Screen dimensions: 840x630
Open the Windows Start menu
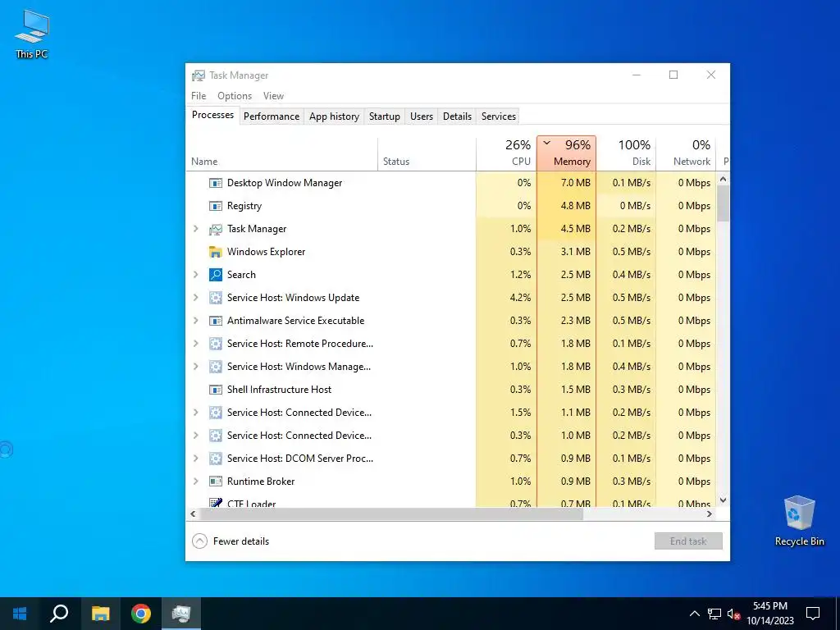coord(20,614)
